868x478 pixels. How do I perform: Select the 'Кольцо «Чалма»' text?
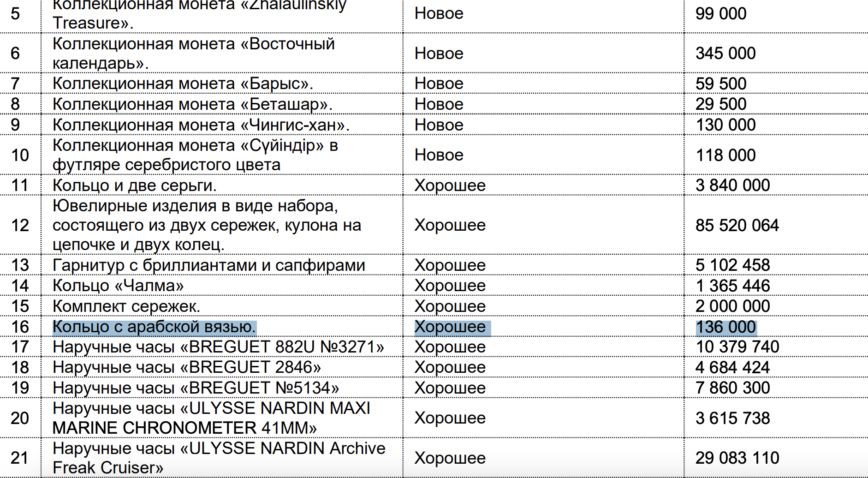[x=118, y=286]
